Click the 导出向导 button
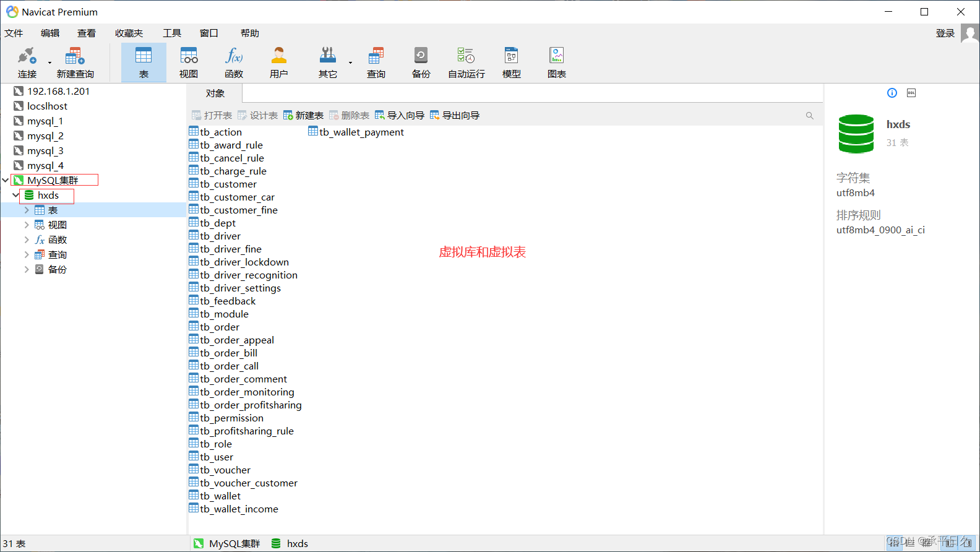Screen dimensions: 980x552 tap(455, 116)
